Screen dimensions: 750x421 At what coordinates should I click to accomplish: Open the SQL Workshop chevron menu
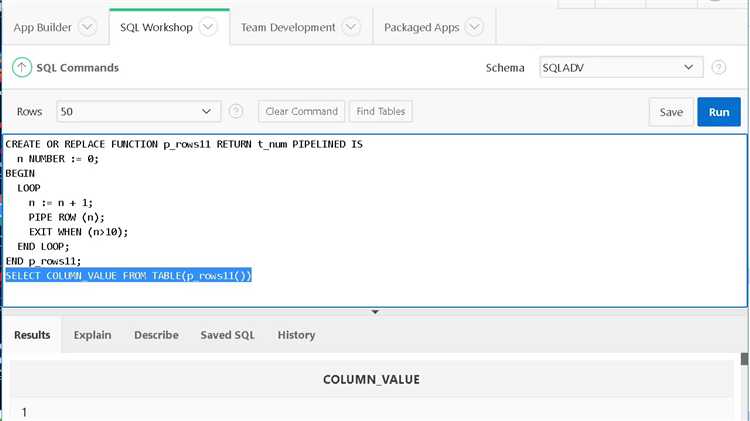pos(208,27)
